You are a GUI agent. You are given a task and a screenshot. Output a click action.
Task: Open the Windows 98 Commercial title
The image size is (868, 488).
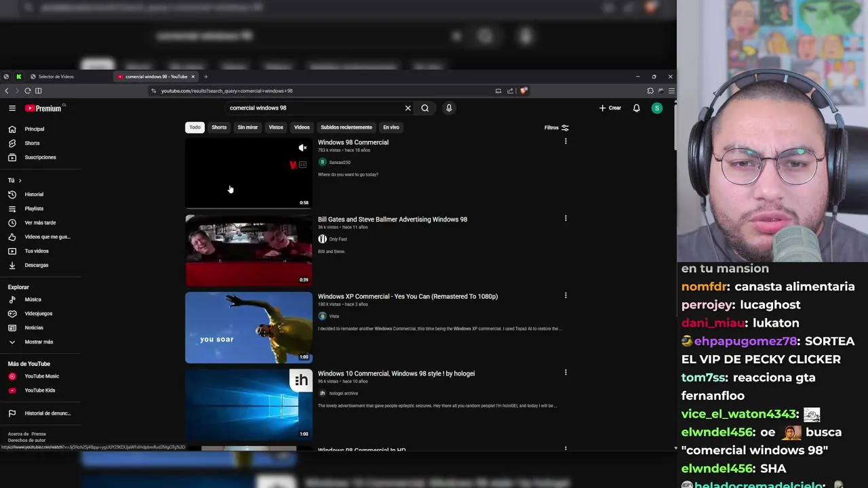coord(353,142)
